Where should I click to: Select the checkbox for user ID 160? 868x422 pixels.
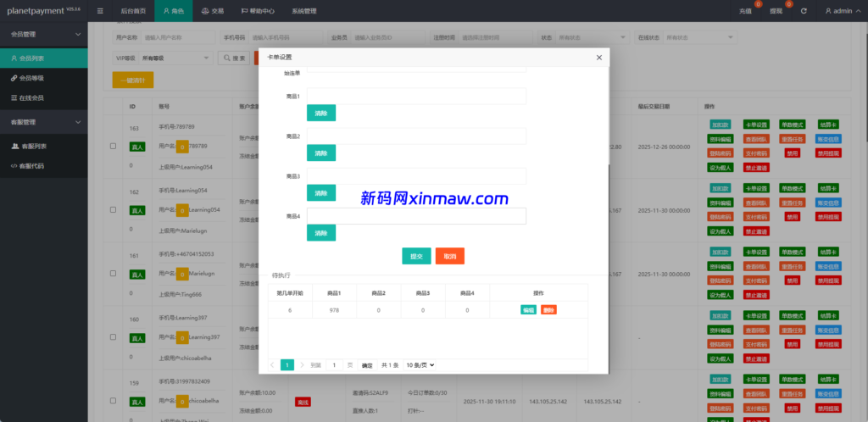click(x=113, y=336)
